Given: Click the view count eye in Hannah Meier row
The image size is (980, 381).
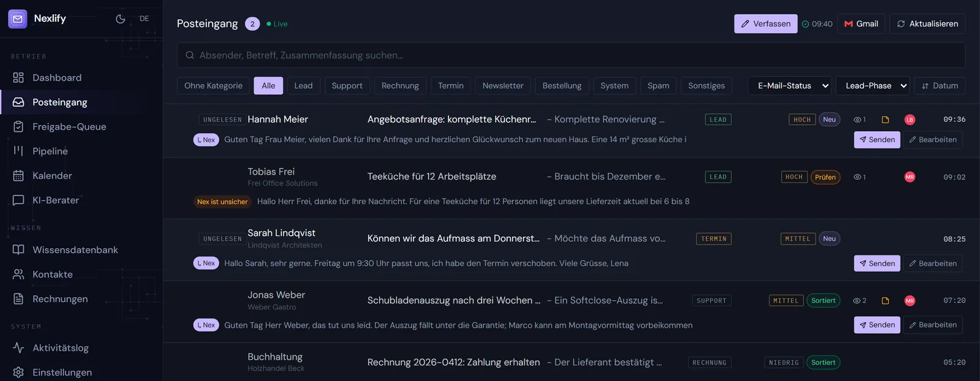Looking at the screenshot, I should (x=860, y=119).
